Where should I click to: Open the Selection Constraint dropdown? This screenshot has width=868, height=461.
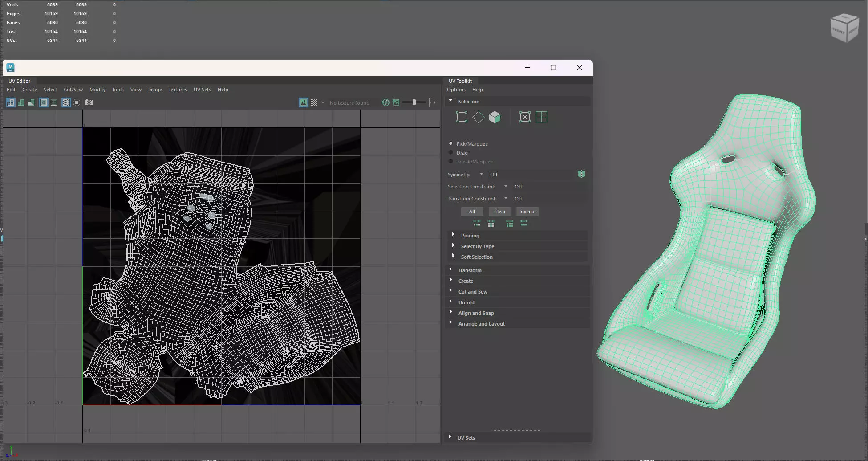(506, 186)
